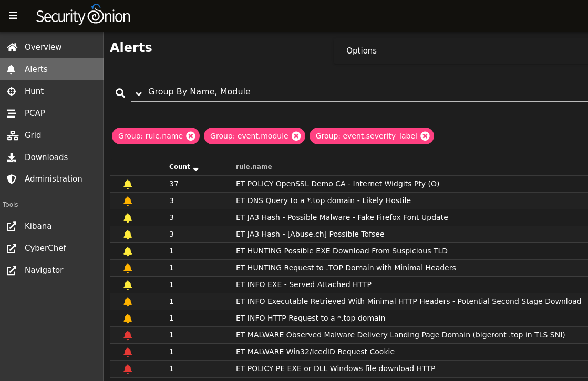Click the Administration shield icon

click(12, 179)
